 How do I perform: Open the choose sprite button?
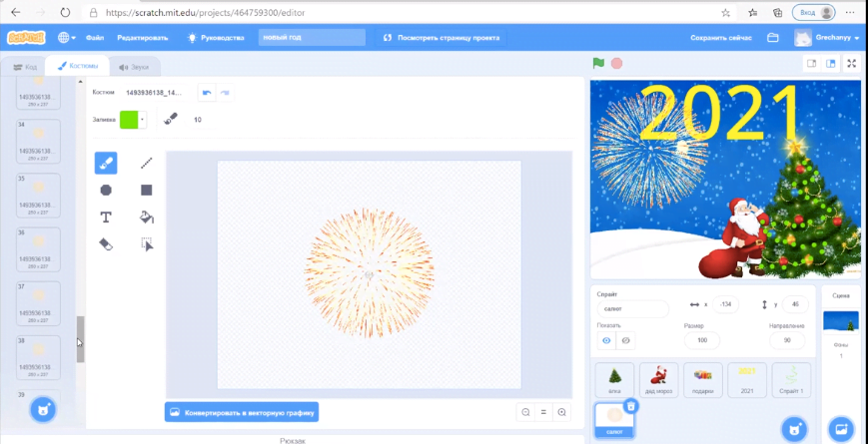795,429
